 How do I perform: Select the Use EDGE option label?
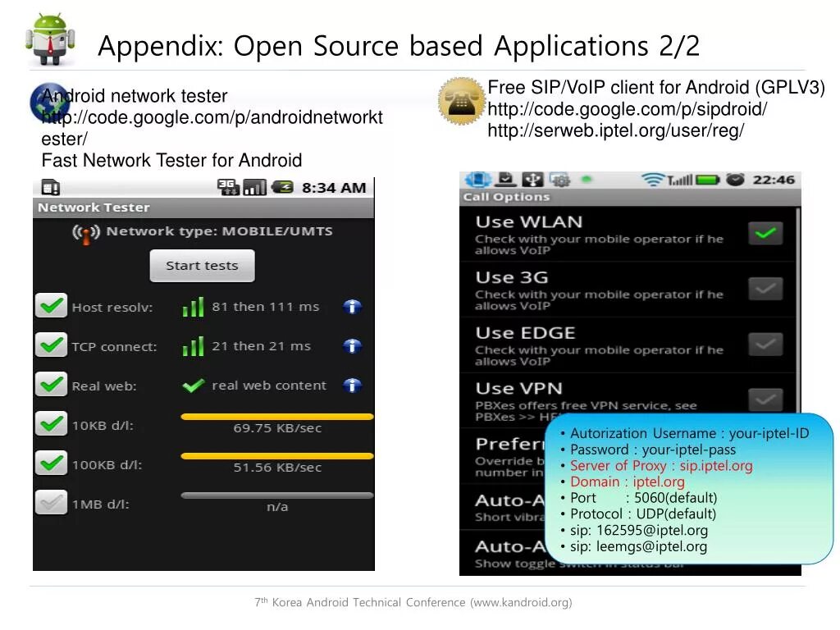pos(526,333)
